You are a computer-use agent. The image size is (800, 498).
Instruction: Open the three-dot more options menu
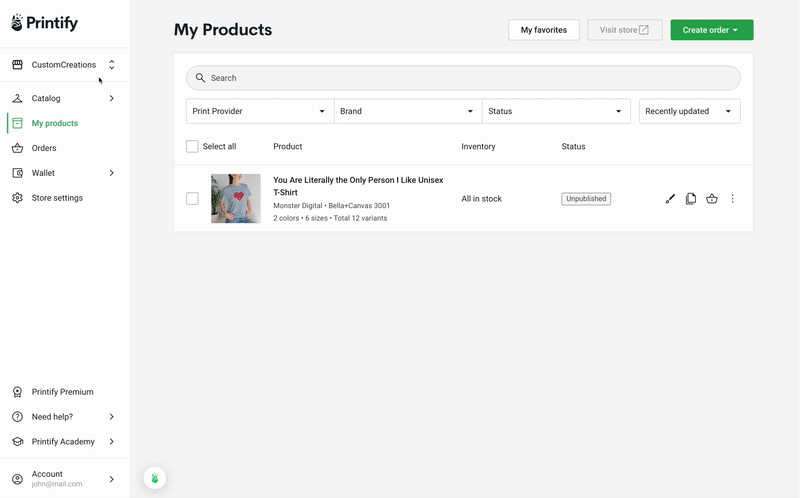coord(732,199)
